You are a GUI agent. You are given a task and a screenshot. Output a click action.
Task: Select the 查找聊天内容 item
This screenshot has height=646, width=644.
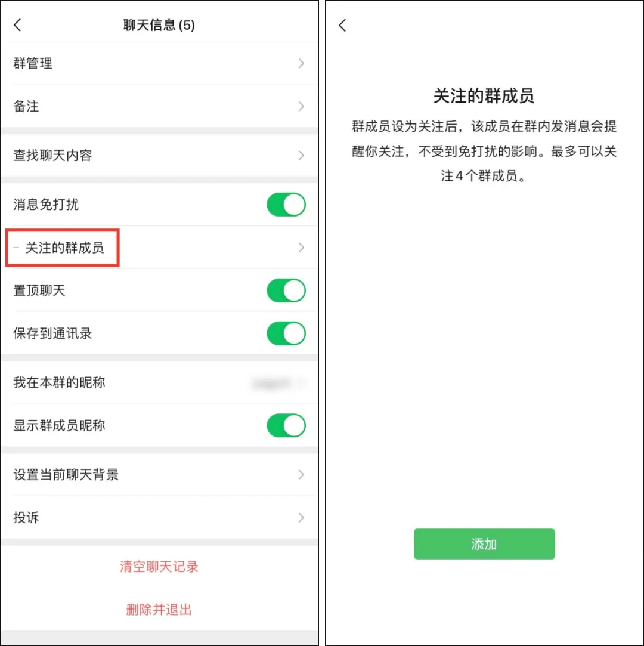[159, 155]
